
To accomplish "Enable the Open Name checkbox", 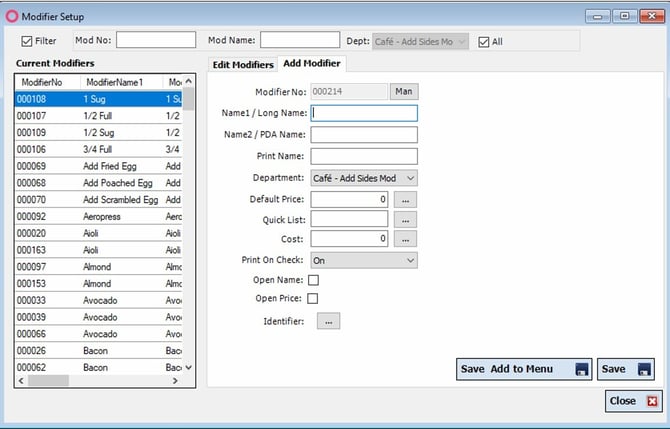I will coord(313,280).
